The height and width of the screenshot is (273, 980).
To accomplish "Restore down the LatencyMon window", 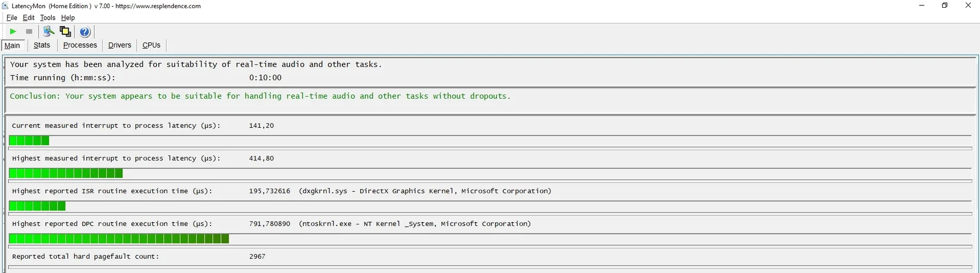I will coord(945,6).
